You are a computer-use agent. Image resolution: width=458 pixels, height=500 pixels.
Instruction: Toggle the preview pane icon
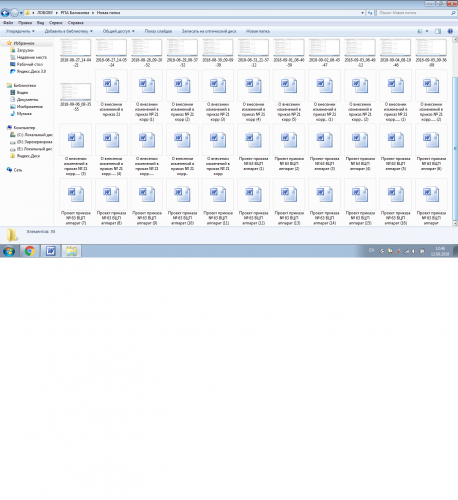click(438, 31)
